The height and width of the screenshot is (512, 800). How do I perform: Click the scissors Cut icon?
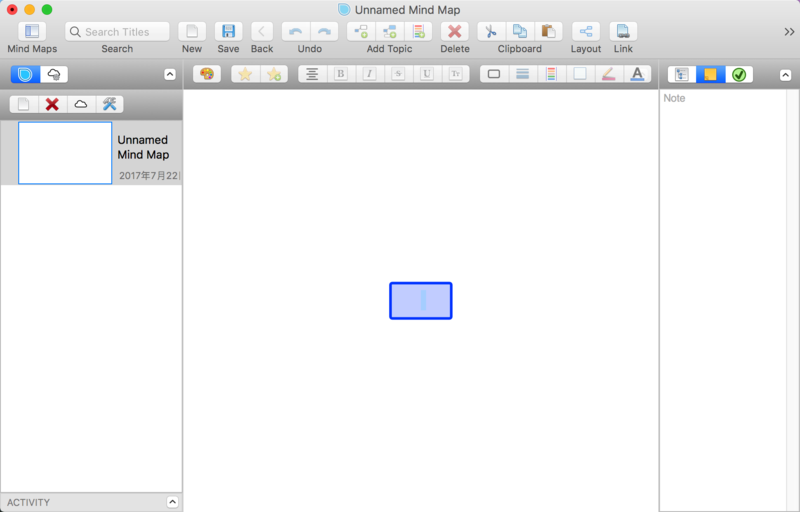click(x=490, y=32)
